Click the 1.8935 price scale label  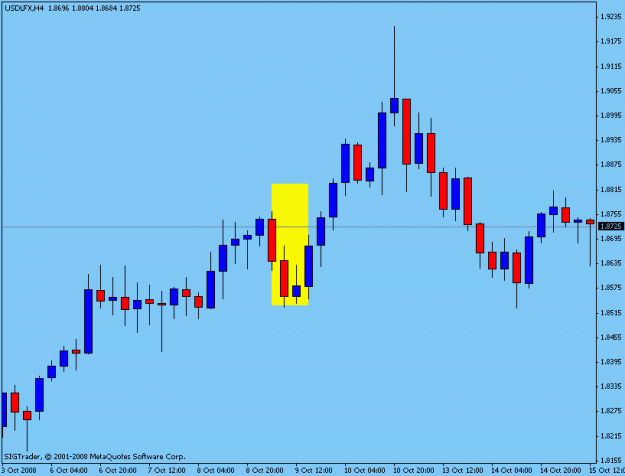click(611, 140)
